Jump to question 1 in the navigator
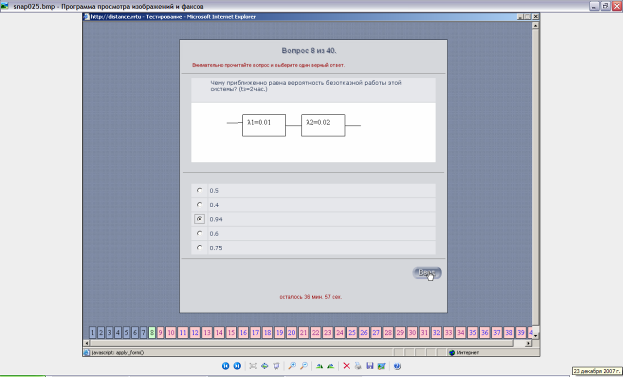Viewport: 623px width, 377px height. click(x=93, y=333)
